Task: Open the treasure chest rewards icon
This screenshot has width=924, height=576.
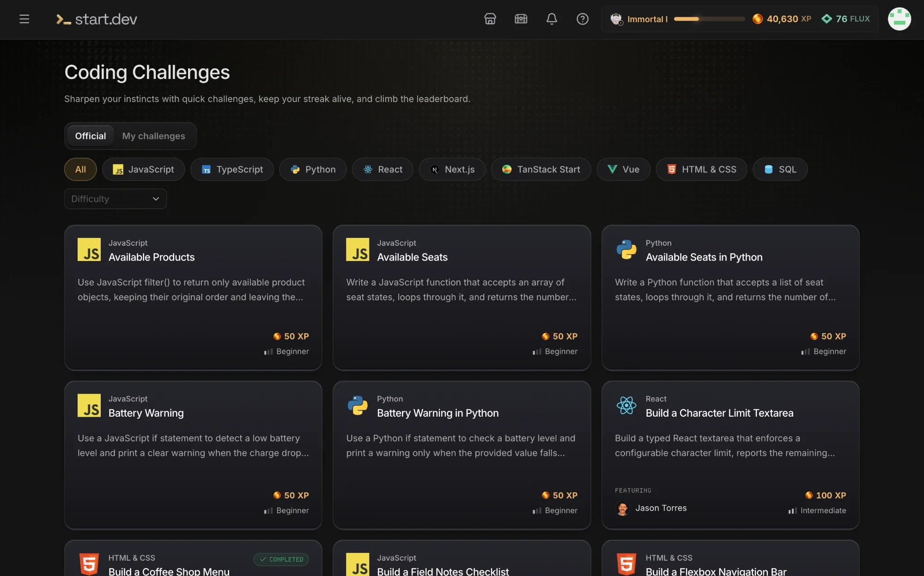Action: (x=521, y=19)
